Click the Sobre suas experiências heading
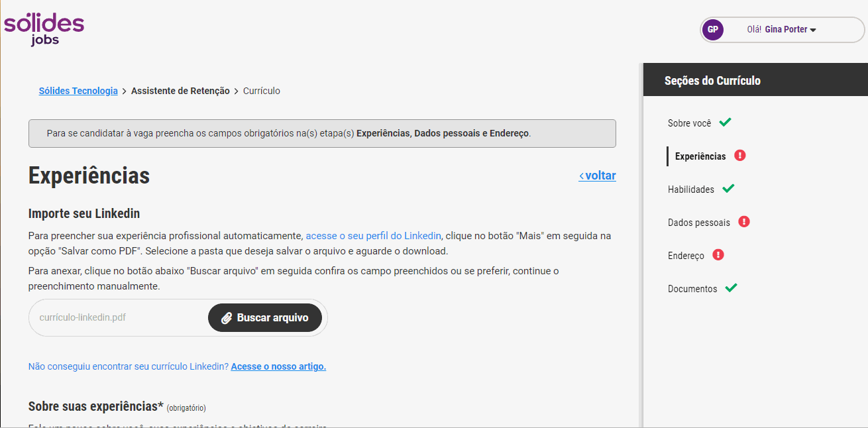This screenshot has width=868, height=428. pyautogui.click(x=96, y=406)
